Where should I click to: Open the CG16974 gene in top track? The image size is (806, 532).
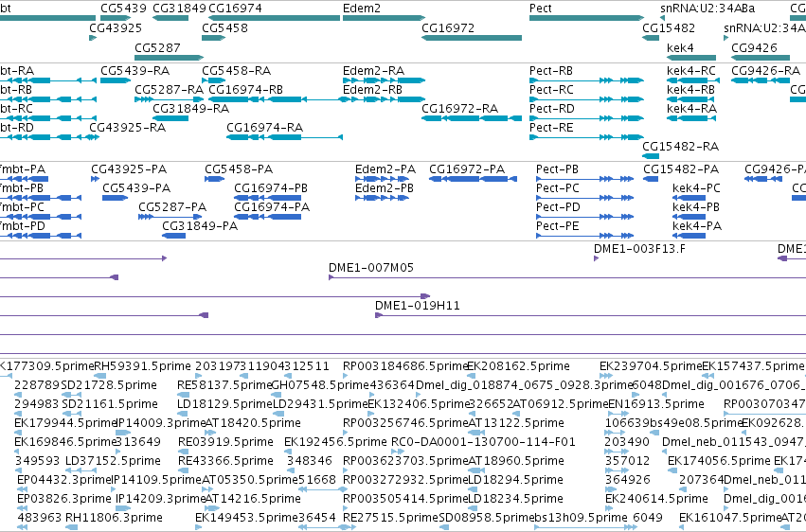(275, 18)
